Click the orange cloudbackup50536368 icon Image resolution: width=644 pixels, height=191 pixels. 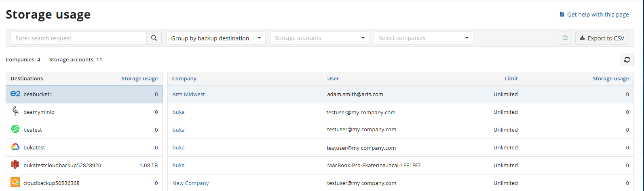[15, 183]
